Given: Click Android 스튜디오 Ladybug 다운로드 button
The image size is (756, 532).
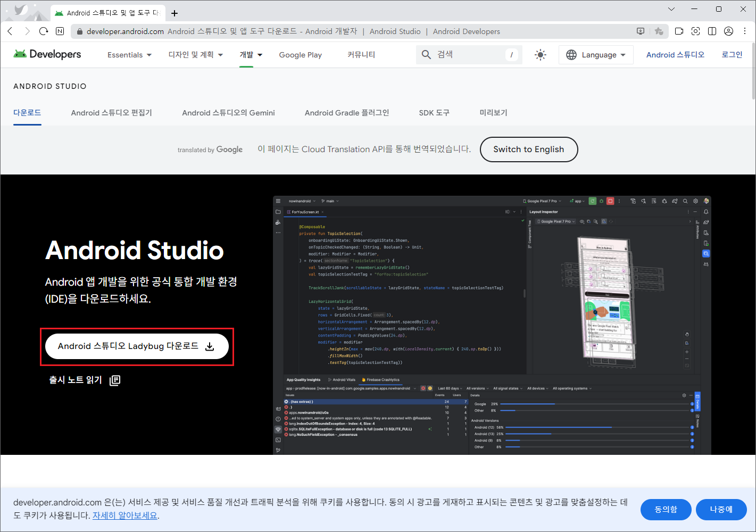Looking at the screenshot, I should pyautogui.click(x=137, y=346).
